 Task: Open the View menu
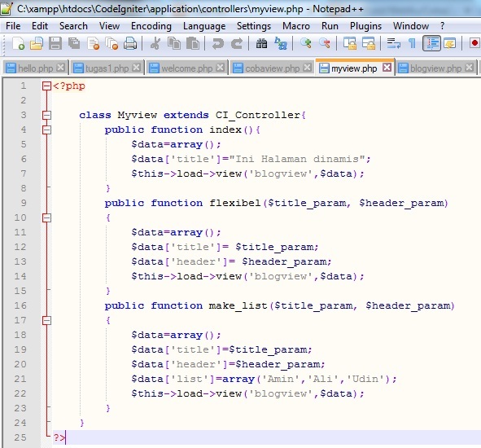[109, 26]
